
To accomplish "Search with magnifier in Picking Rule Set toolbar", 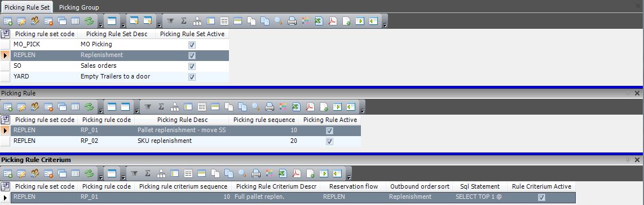I will pyautogui.click(x=279, y=20).
